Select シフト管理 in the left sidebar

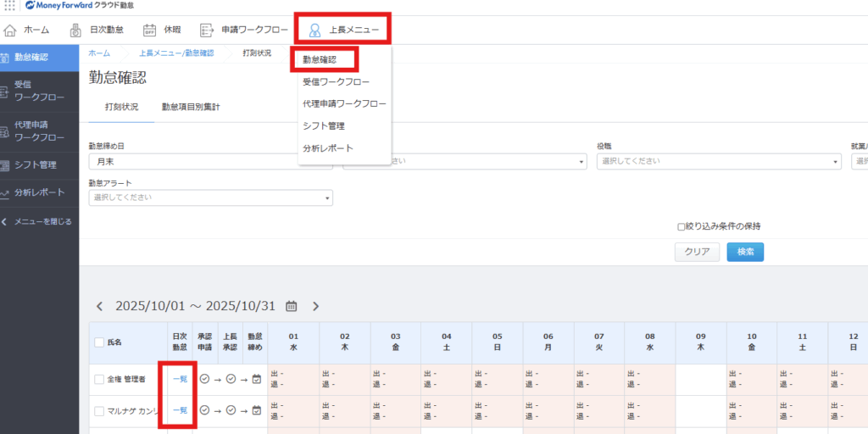[36, 164]
